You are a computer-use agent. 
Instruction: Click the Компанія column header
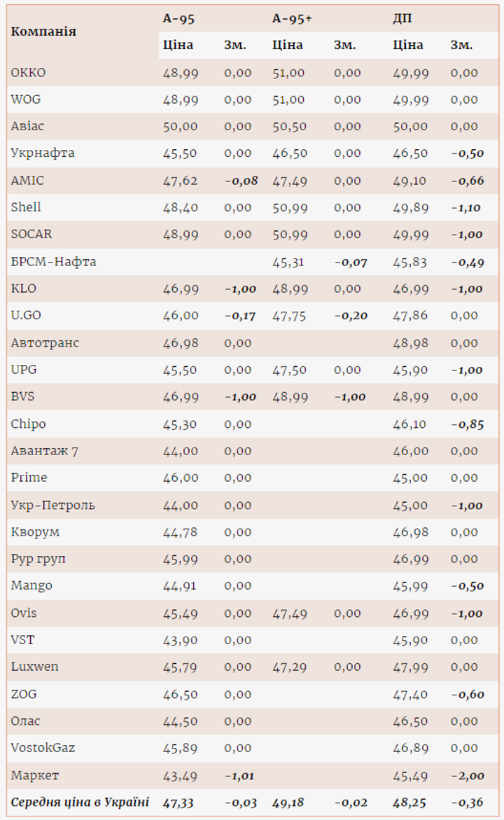(44, 32)
